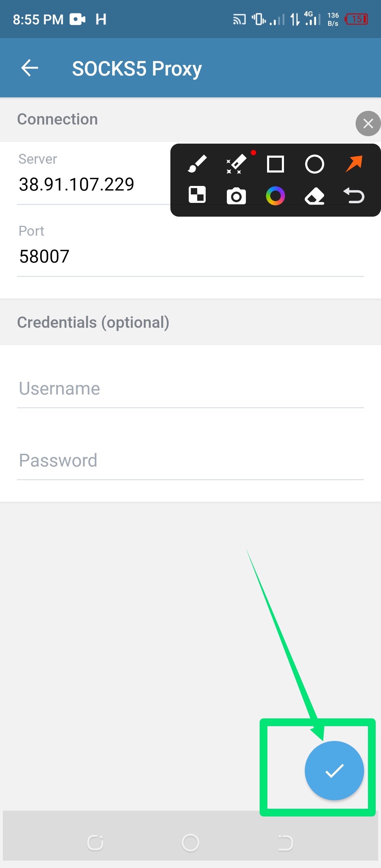Choose the circle shape tool
The width and height of the screenshot is (381, 868).
click(314, 164)
